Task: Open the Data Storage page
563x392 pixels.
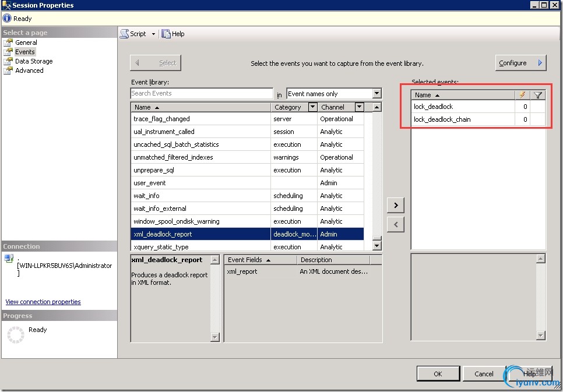Action: [34, 61]
